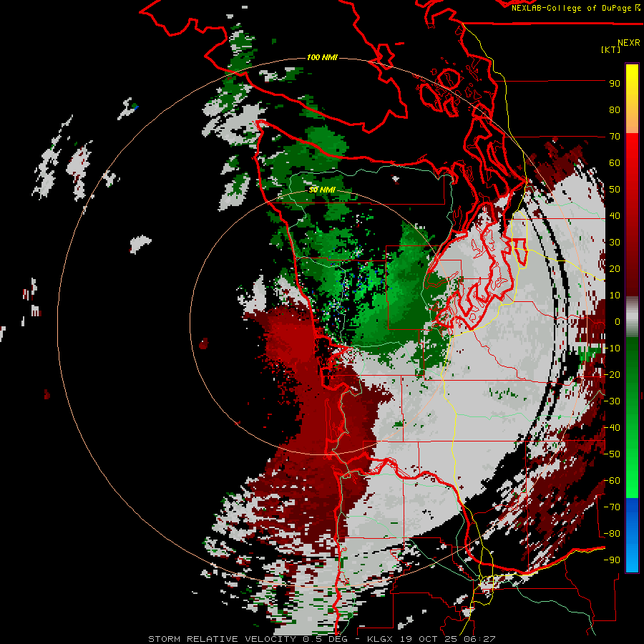Click the "-30" value on velocity scale
Image resolution: width=644 pixels, height=644 pixels.
(612, 401)
